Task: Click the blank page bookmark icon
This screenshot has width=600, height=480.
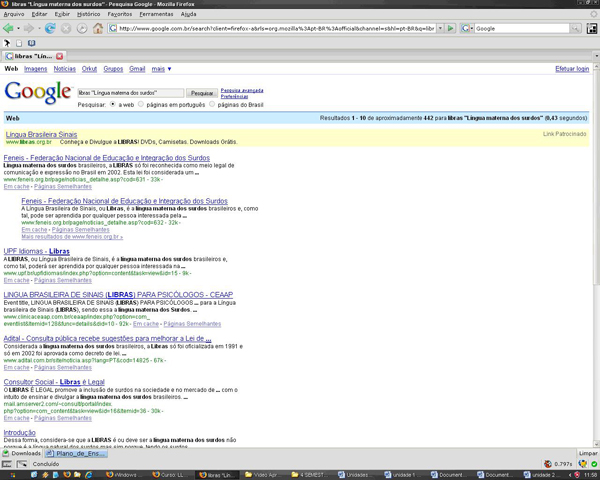Action: click(x=19, y=43)
